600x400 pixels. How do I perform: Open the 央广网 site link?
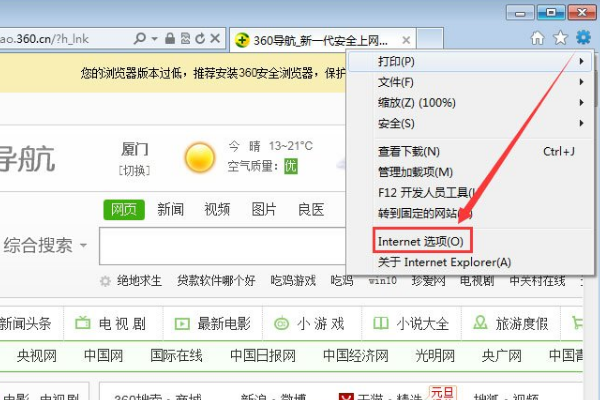point(502,356)
